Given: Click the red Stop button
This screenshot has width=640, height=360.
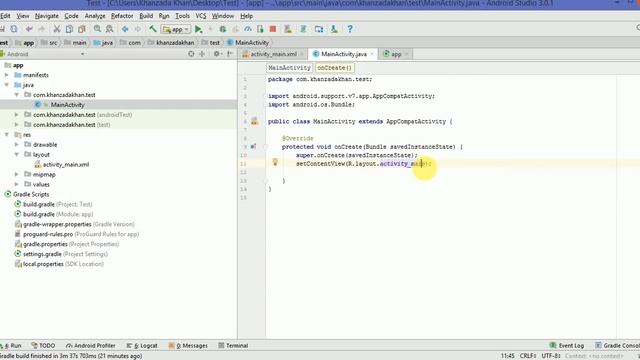Looking at the screenshot, I should (273, 29).
